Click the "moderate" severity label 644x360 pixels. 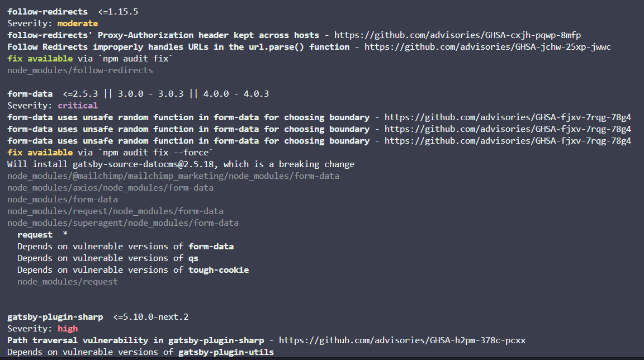point(77,23)
